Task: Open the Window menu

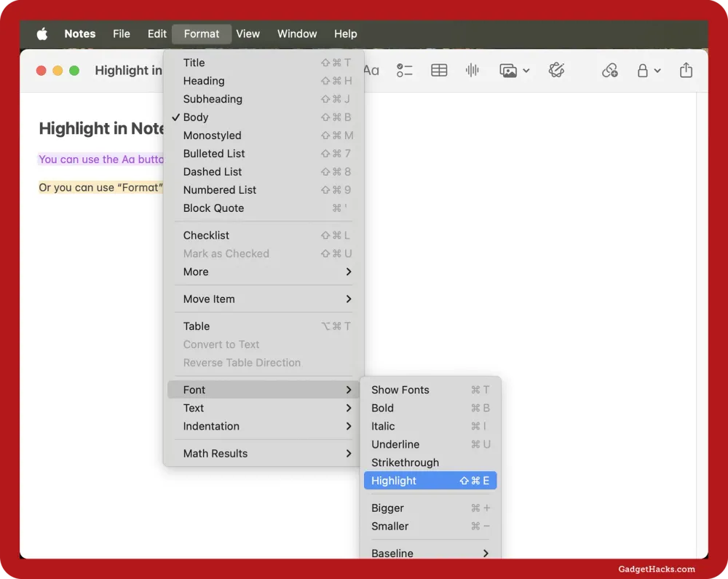Action: click(x=297, y=34)
